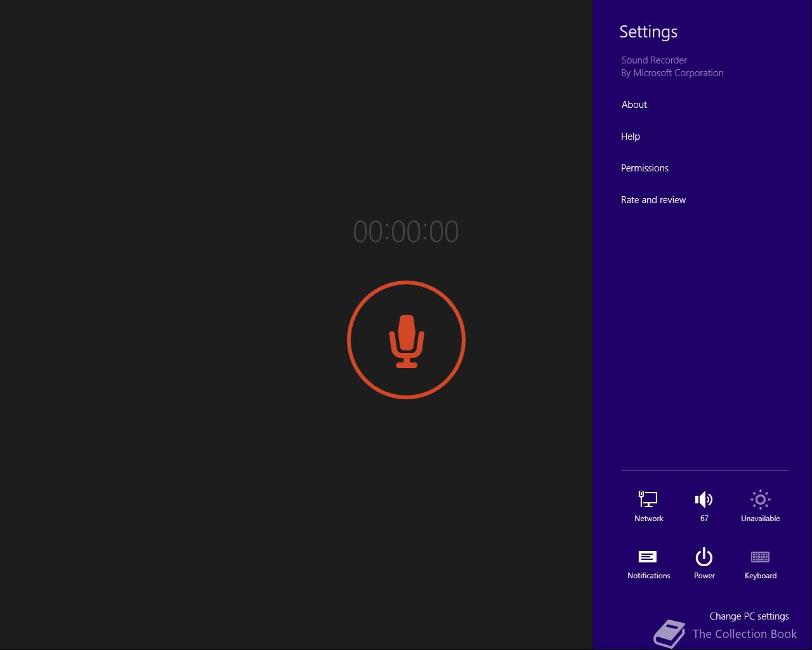The height and width of the screenshot is (650, 812).
Task: Click Change PC settings link
Action: [749, 616]
